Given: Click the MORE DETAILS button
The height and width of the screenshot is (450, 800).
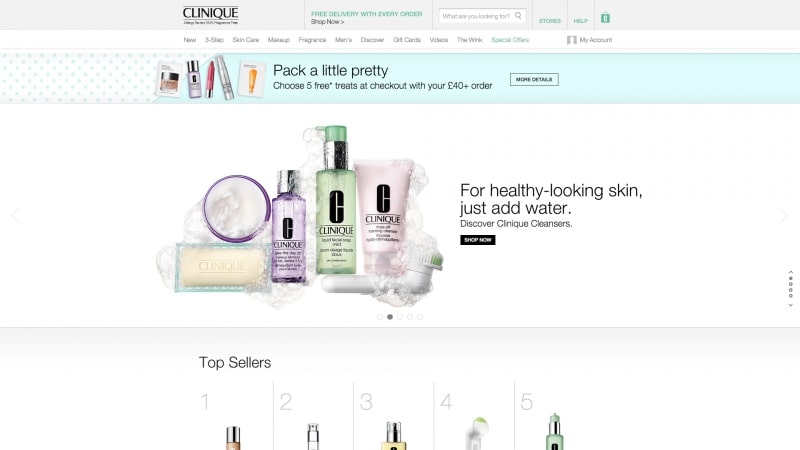Looking at the screenshot, I should click(534, 80).
